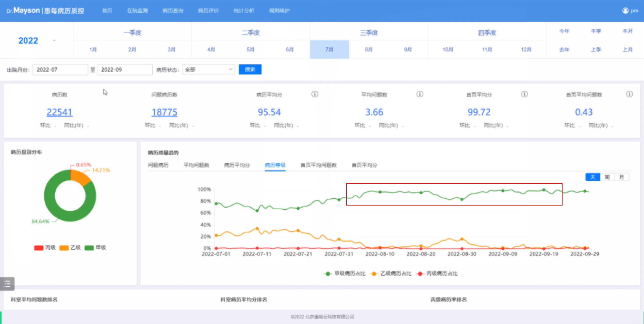The height and width of the screenshot is (324, 644).
Task: Click the start month field 2022-07
Action: (60, 70)
